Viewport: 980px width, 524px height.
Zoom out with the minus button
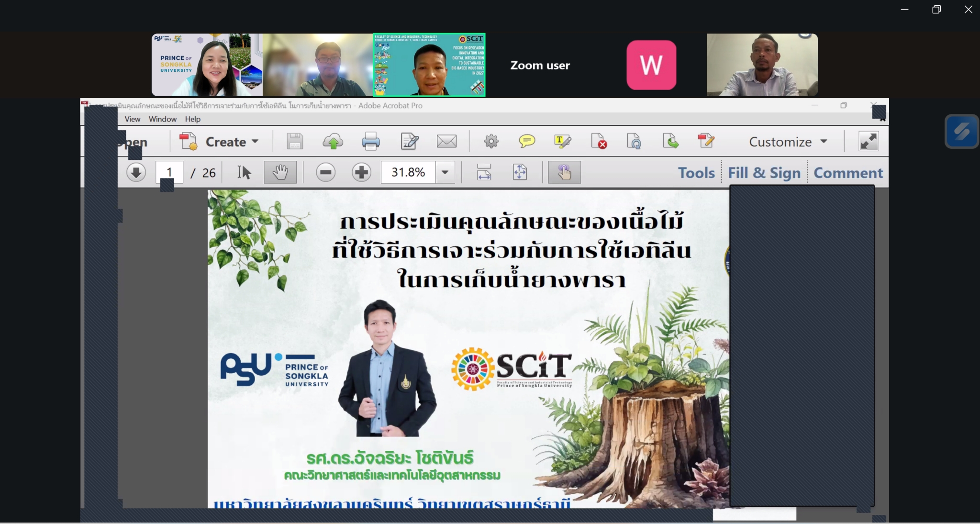pos(326,172)
